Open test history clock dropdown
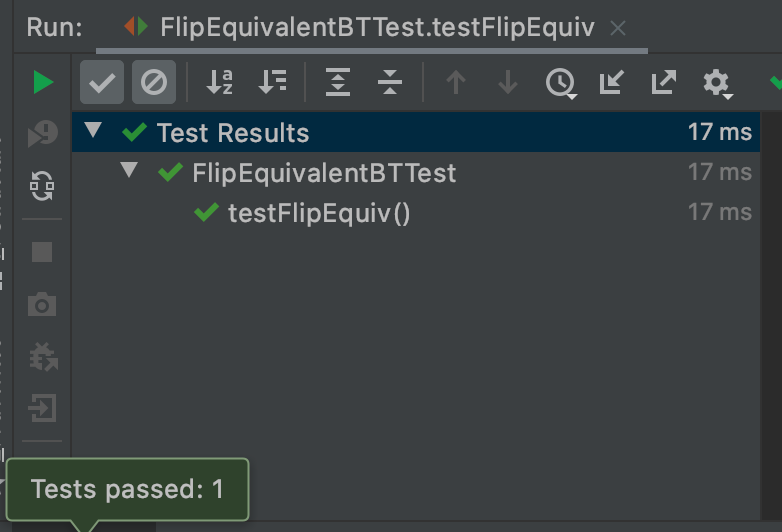The image size is (782, 532). (x=561, y=83)
